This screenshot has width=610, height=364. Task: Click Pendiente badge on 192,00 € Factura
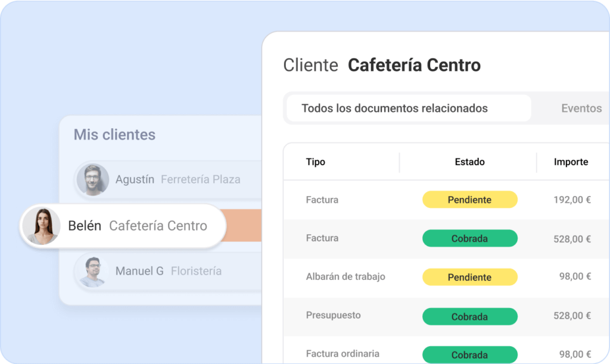[x=469, y=200]
